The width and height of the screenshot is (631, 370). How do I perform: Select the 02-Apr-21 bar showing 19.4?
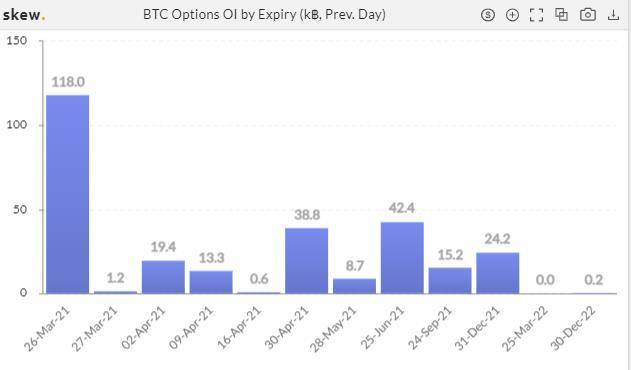tap(163, 277)
